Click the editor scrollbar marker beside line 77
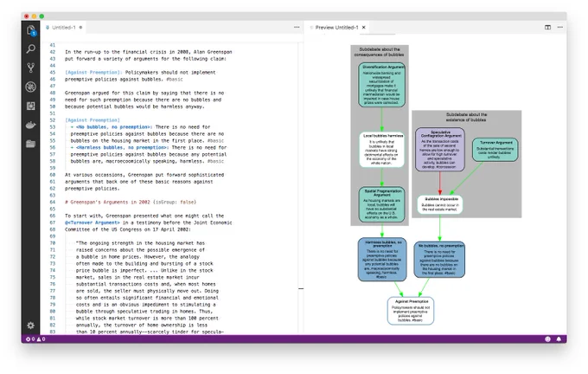Image resolution: width=588 pixels, height=374 pixels. (x=301, y=289)
